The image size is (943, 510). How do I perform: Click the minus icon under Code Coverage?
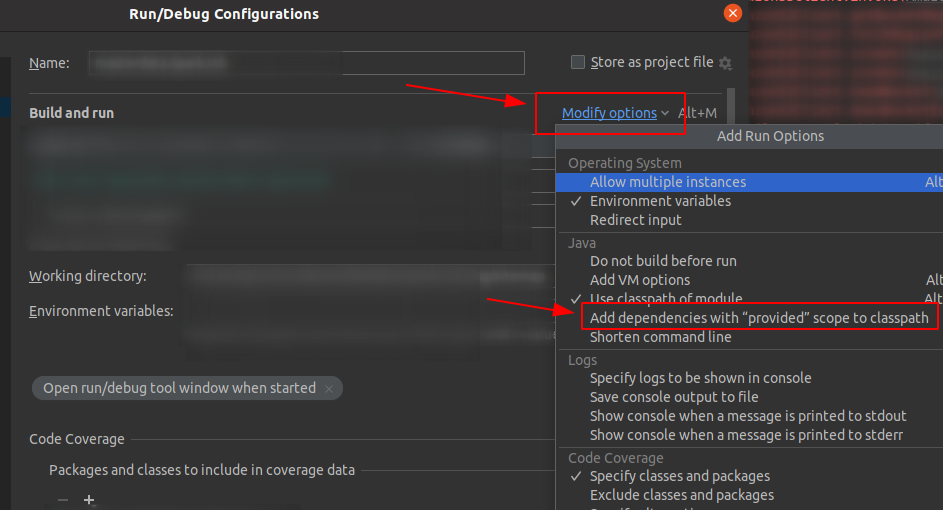pos(63,499)
